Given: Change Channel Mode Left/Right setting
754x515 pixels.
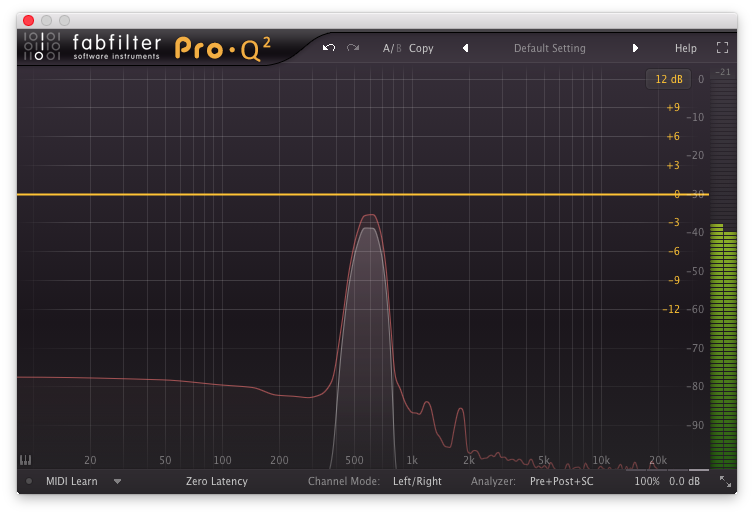Looking at the screenshot, I should click(x=417, y=481).
